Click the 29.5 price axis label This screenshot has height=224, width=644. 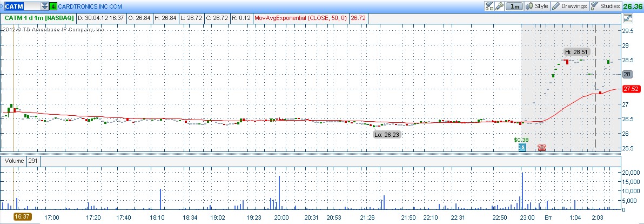(628, 31)
